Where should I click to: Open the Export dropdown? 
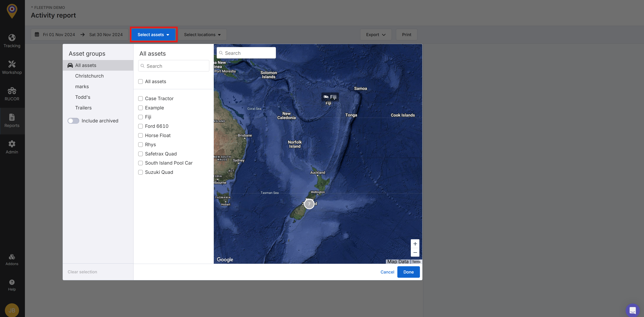point(376,35)
